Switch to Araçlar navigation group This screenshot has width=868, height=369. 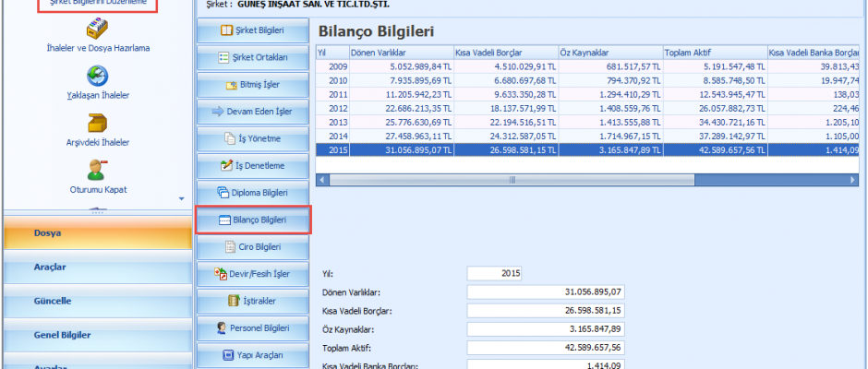[x=96, y=268]
